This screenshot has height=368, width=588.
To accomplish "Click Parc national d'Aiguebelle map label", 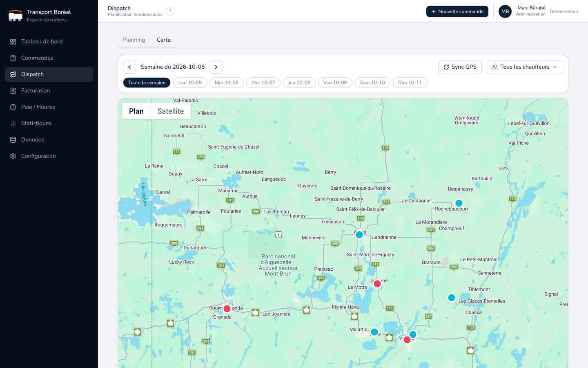I will [278, 265].
